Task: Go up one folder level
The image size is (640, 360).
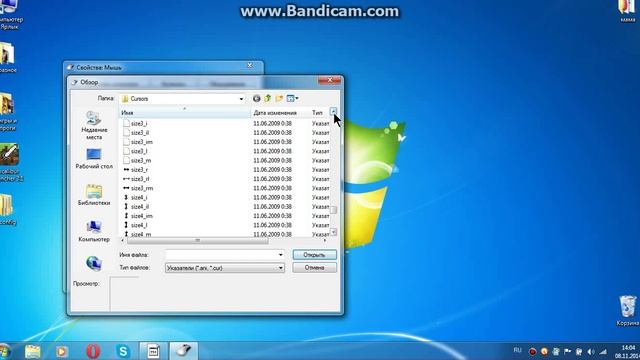Action: click(x=268, y=98)
